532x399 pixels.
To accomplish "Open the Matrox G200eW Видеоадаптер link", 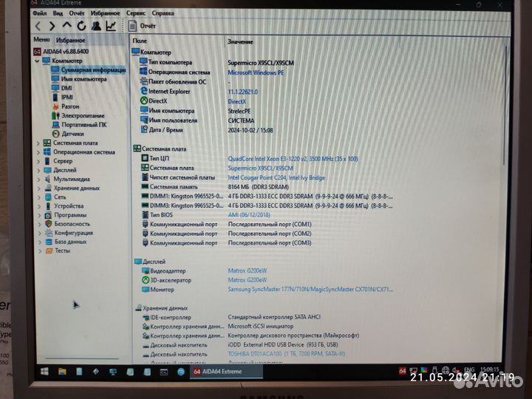I will pyautogui.click(x=248, y=270).
